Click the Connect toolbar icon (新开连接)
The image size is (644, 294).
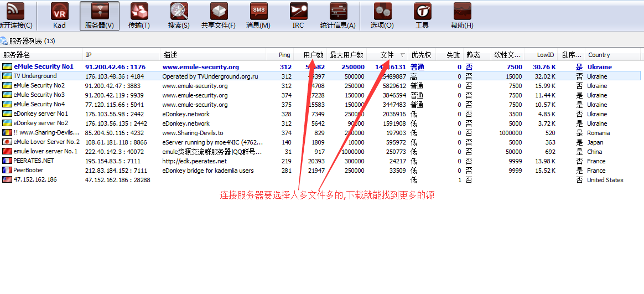coord(15,16)
